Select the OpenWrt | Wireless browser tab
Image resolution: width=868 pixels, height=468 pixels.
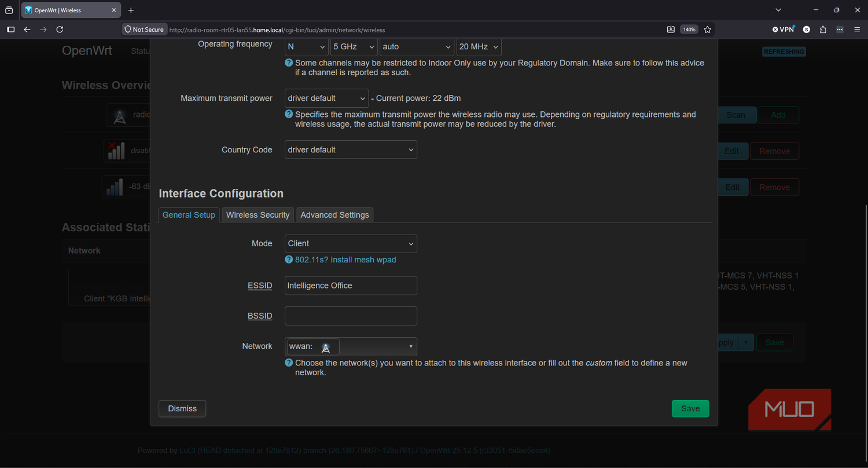coord(71,10)
